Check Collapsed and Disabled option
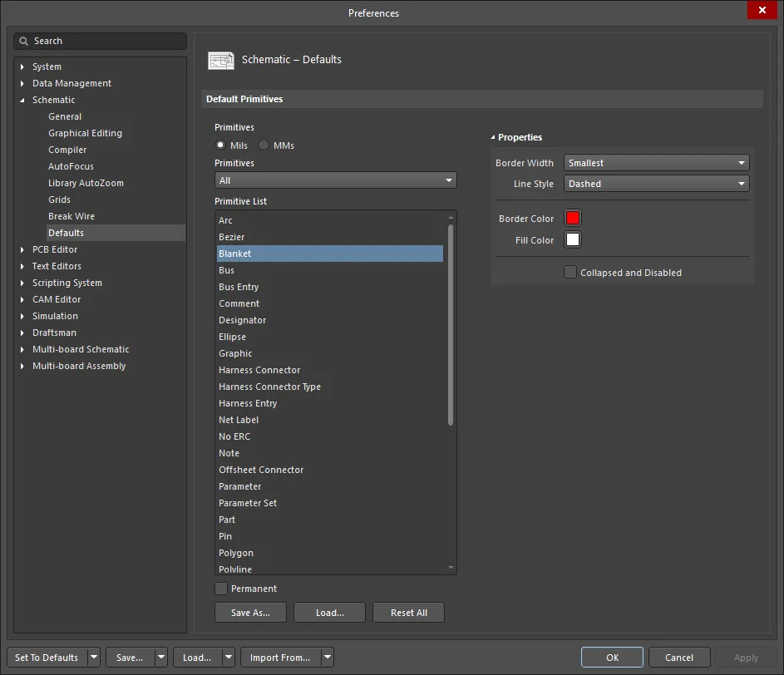 coord(570,273)
